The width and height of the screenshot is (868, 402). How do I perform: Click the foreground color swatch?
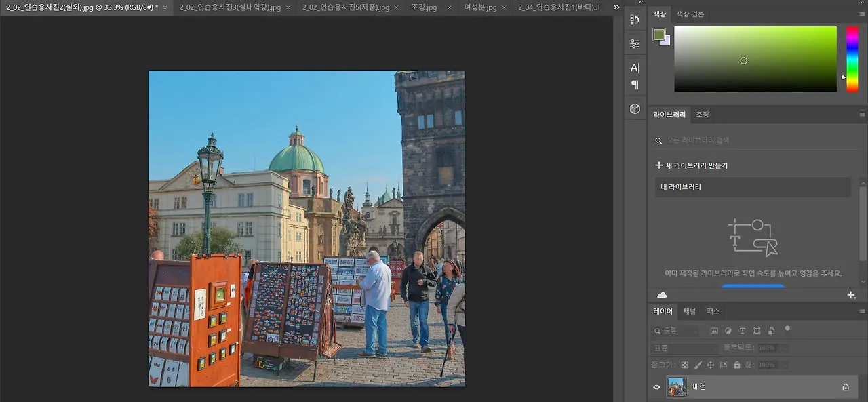658,35
